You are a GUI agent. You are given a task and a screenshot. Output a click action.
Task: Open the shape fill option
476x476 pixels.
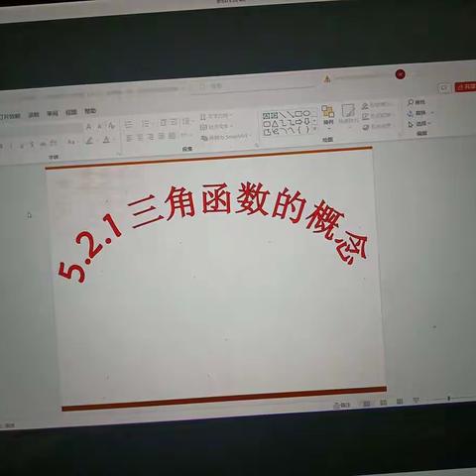[x=378, y=105]
